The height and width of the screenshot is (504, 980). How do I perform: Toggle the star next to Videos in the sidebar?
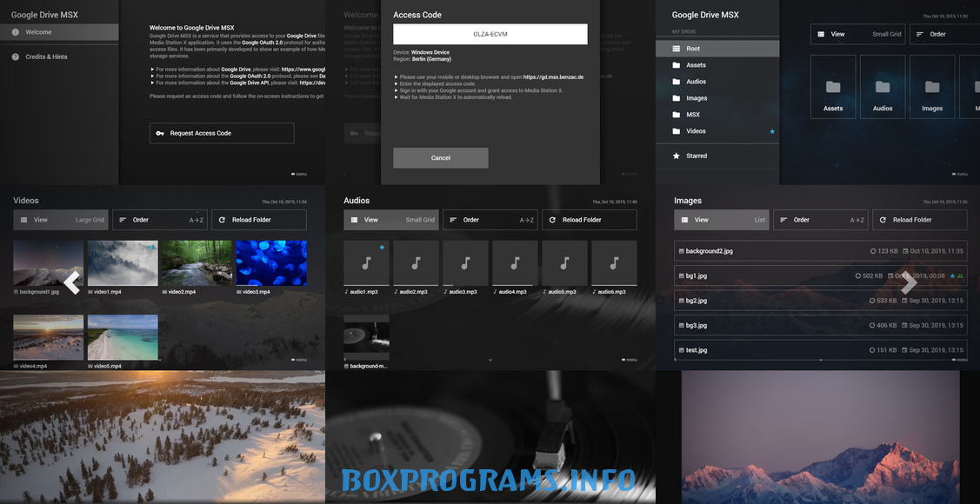coord(771,131)
